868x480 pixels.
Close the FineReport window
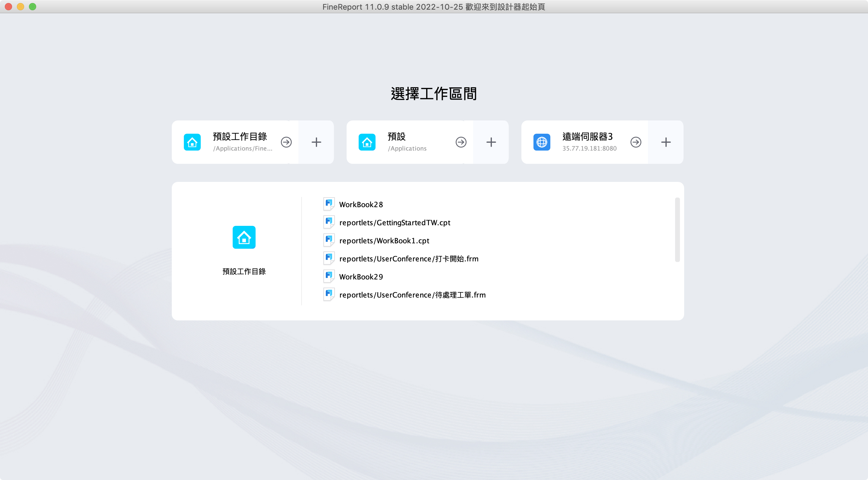tap(8, 7)
